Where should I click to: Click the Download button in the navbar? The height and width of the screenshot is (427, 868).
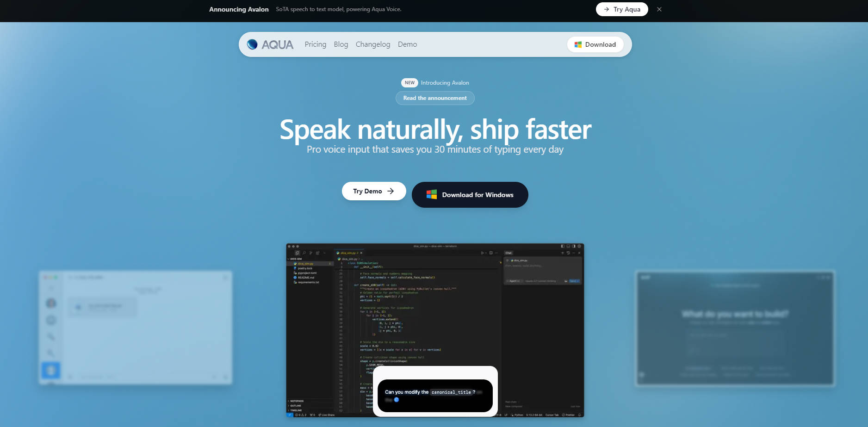click(595, 44)
